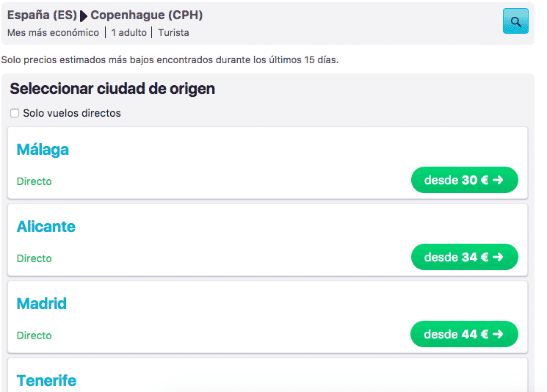Click the triangle arrow between España and Copenhague
Image resolution: width=547 pixels, height=392 pixels.
[84, 16]
